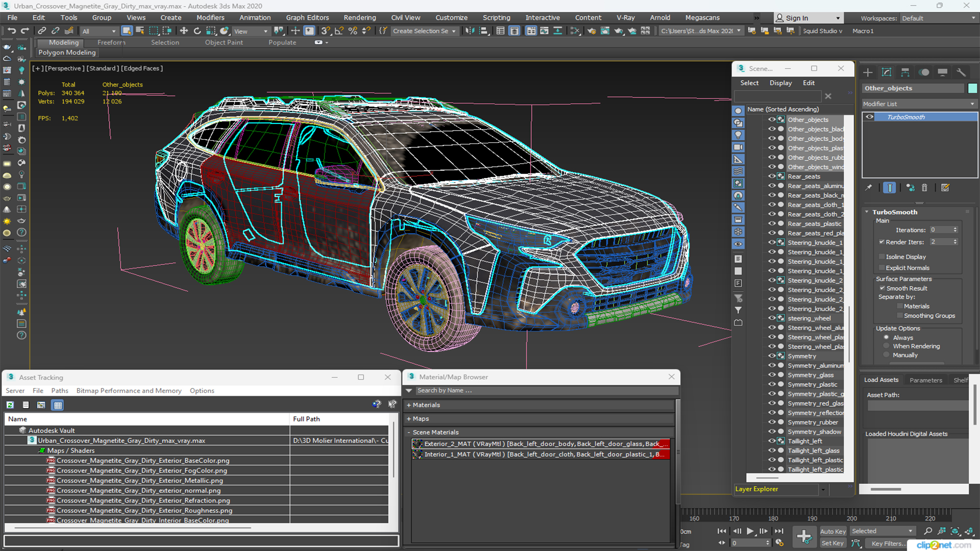Viewport: 980px width, 551px height.
Task: Uncheck the Smooth Result checkbox
Action: (x=882, y=288)
